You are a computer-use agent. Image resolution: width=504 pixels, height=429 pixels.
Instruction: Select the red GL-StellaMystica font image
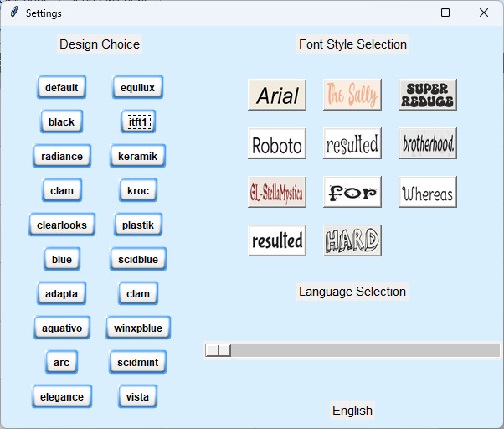pyautogui.click(x=277, y=192)
